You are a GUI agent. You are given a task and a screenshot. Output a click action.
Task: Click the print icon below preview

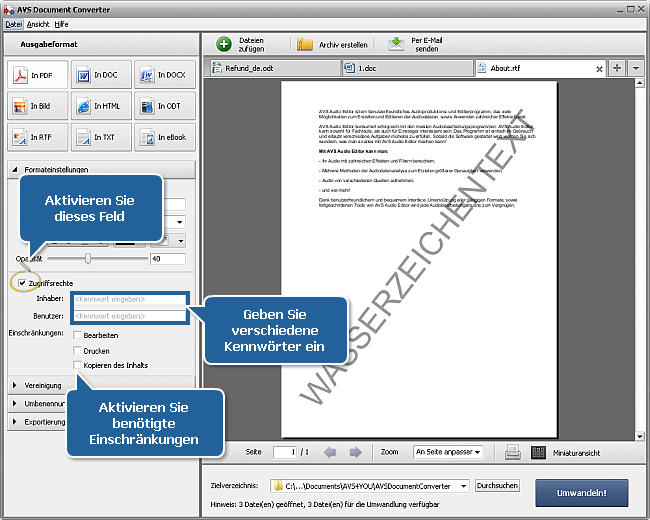click(513, 452)
